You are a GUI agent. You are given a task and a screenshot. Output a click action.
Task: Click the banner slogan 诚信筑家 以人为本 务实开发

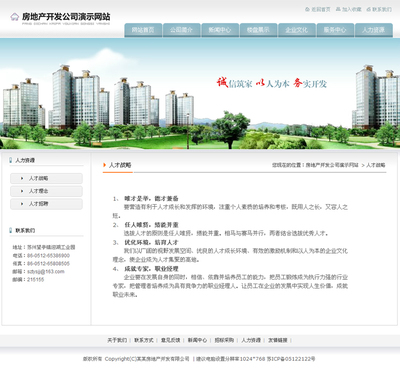[272, 83]
